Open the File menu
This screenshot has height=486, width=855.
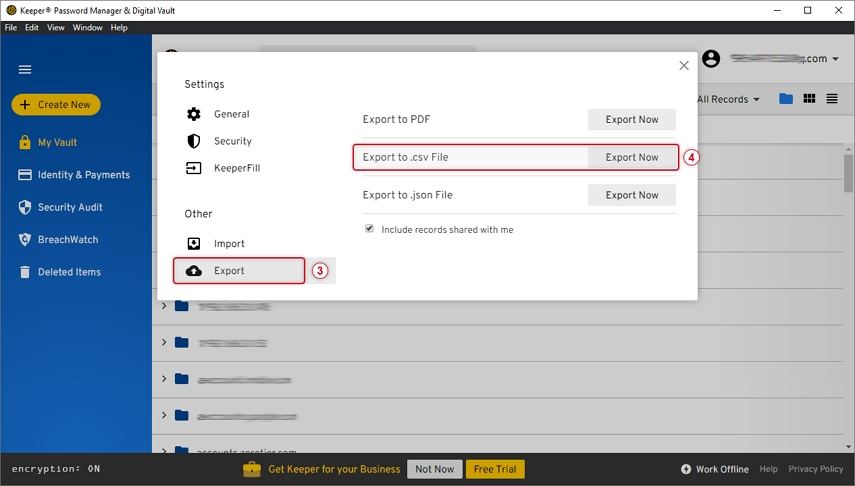[x=11, y=27]
